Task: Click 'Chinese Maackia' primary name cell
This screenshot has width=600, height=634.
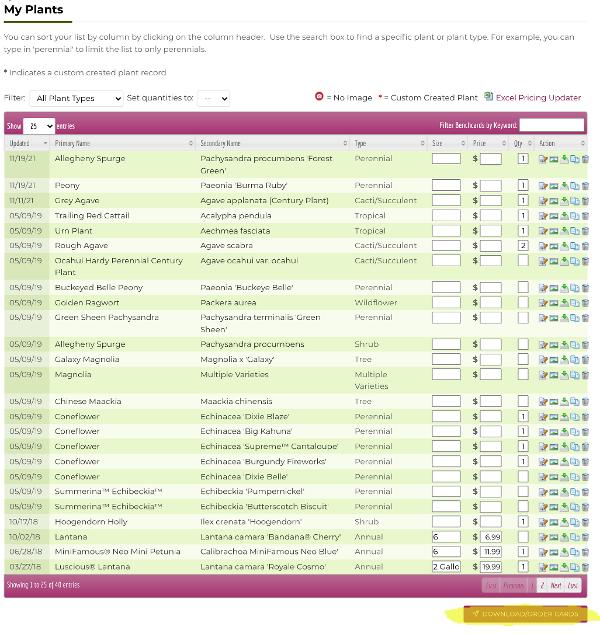Action: coord(88,401)
